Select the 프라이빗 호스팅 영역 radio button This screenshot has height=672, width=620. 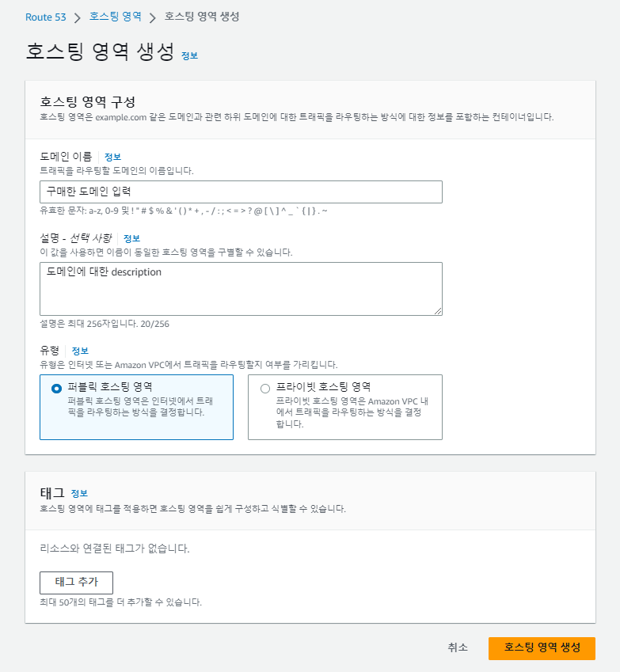point(265,389)
